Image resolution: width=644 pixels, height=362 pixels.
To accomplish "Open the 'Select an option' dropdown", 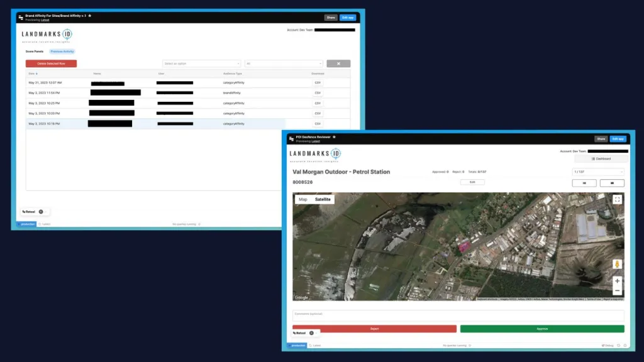I will 201,63.
